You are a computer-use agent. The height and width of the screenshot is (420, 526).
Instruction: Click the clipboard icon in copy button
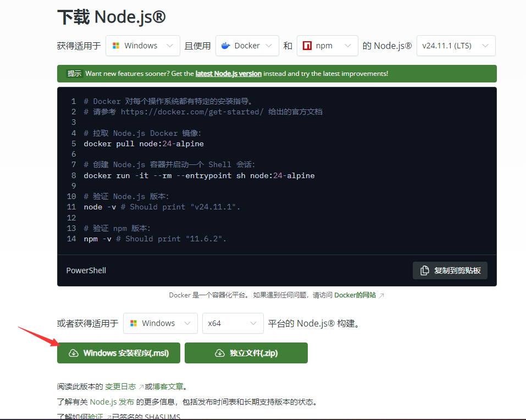424,270
